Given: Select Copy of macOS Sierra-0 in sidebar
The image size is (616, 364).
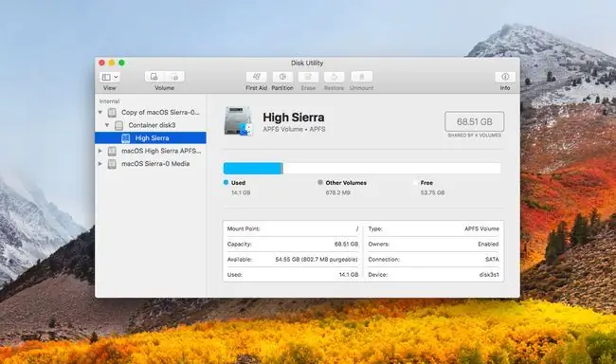Looking at the screenshot, I should coord(151,113).
